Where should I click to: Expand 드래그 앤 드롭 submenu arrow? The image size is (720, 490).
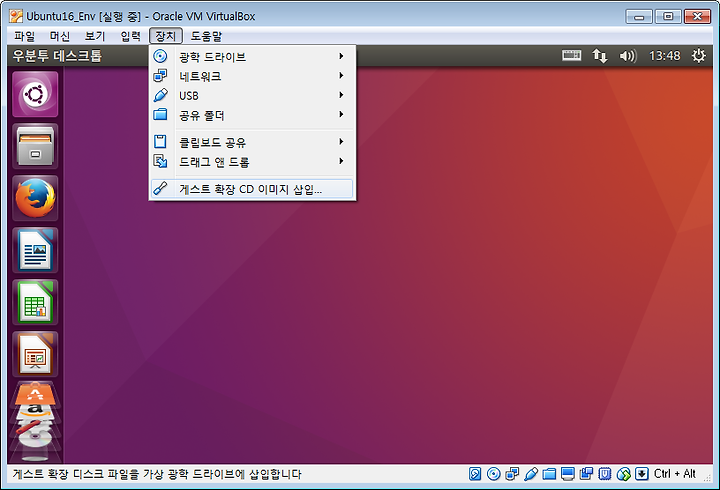pyautogui.click(x=341, y=161)
